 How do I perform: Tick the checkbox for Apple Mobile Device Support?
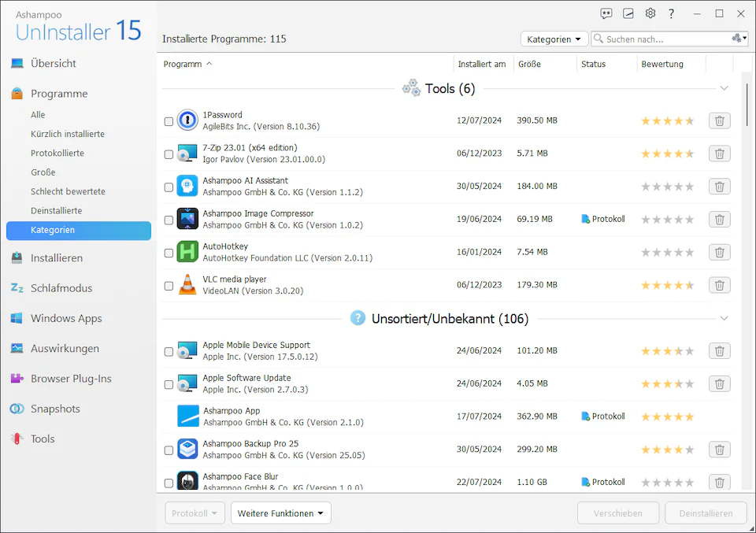click(x=169, y=352)
